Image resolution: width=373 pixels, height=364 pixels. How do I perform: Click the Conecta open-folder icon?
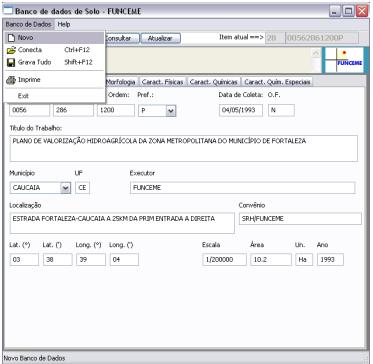[x=11, y=50]
